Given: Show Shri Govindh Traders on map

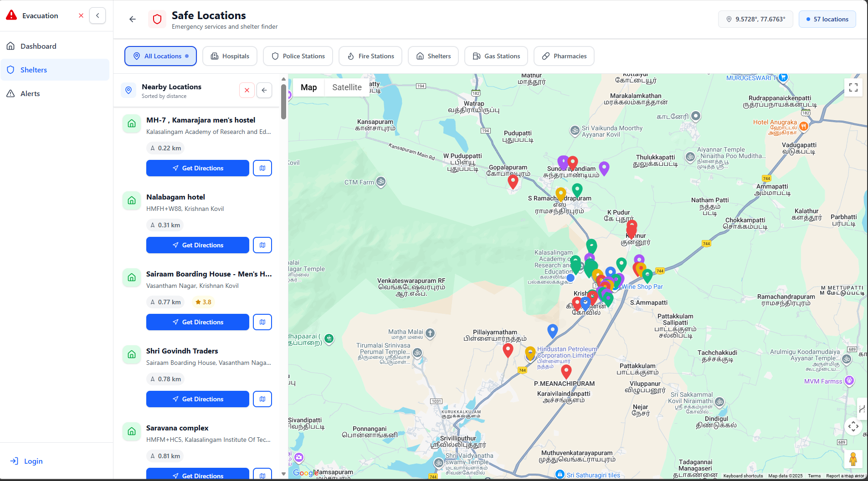Looking at the screenshot, I should (262, 399).
